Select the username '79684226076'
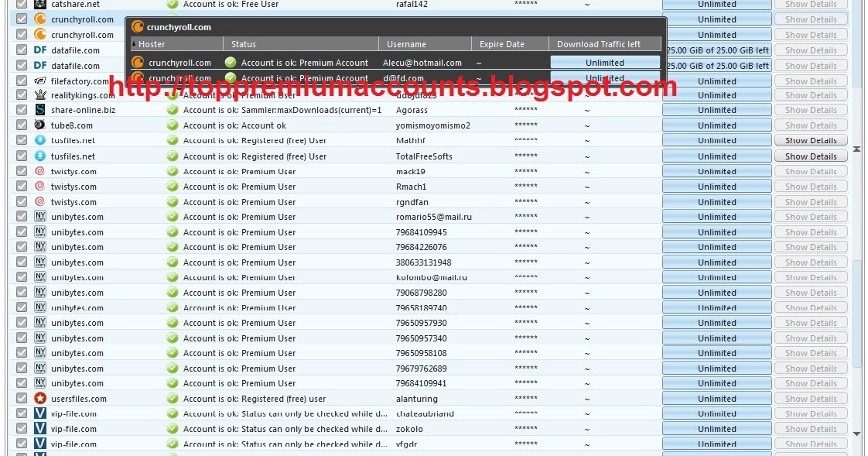This screenshot has height=456, width=868. click(422, 247)
